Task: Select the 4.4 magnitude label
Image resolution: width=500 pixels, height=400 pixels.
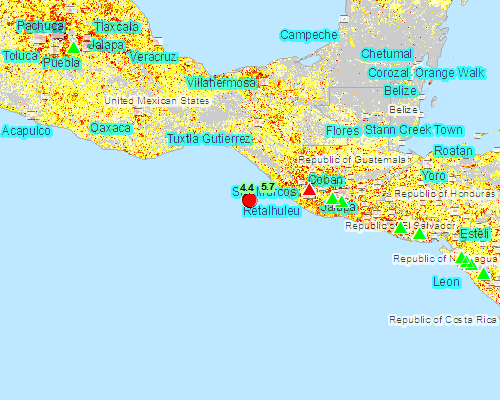Action: tap(247, 188)
